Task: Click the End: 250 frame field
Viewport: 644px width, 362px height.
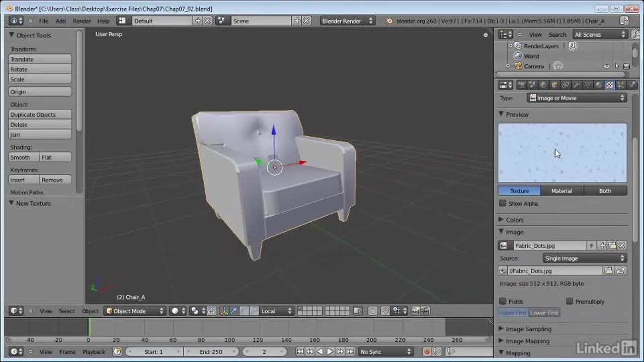Action: pyautogui.click(x=211, y=352)
